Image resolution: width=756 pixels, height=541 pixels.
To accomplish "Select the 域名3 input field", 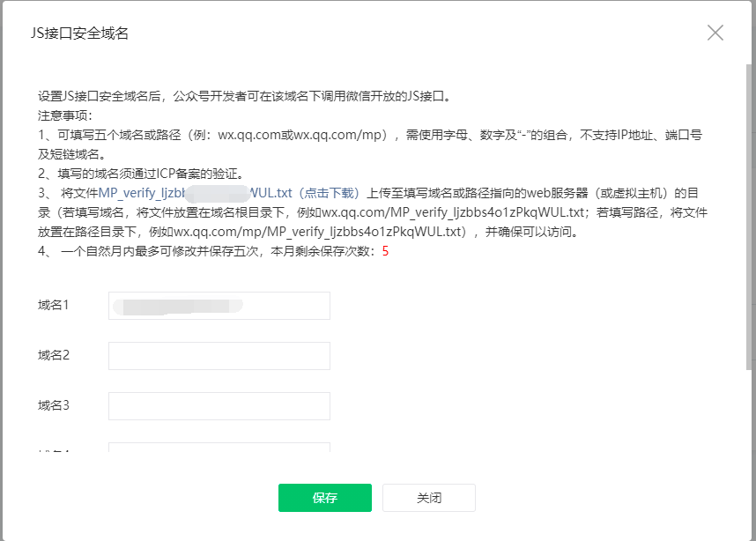I will (220, 405).
